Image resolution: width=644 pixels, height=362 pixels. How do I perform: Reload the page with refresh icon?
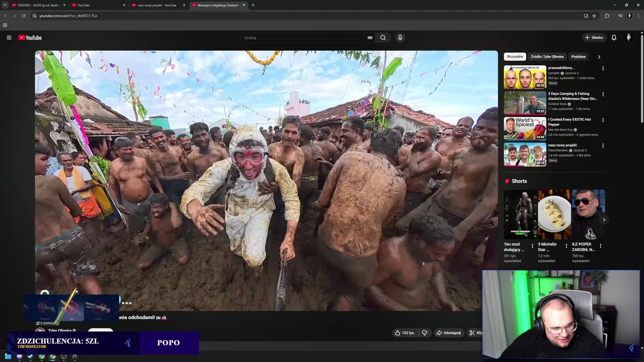click(24, 16)
